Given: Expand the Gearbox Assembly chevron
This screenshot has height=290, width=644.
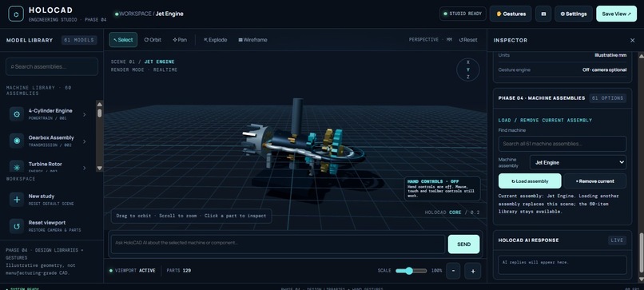Looking at the screenshot, I should point(84,141).
